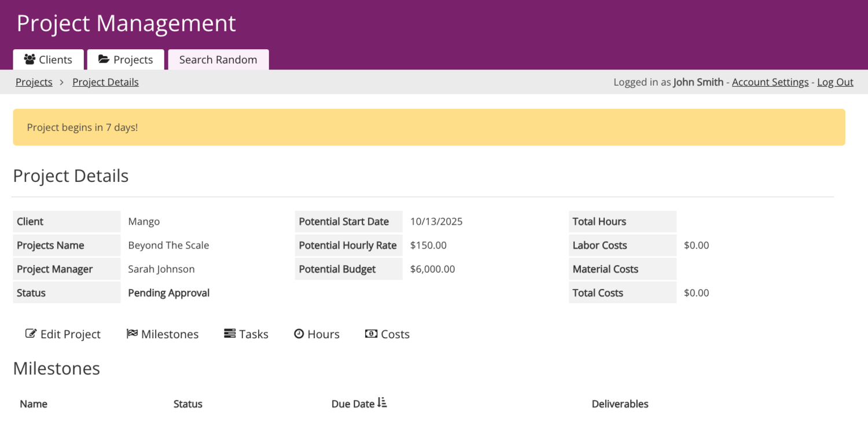
Task: Open the Account Settings link
Action: [x=770, y=82]
